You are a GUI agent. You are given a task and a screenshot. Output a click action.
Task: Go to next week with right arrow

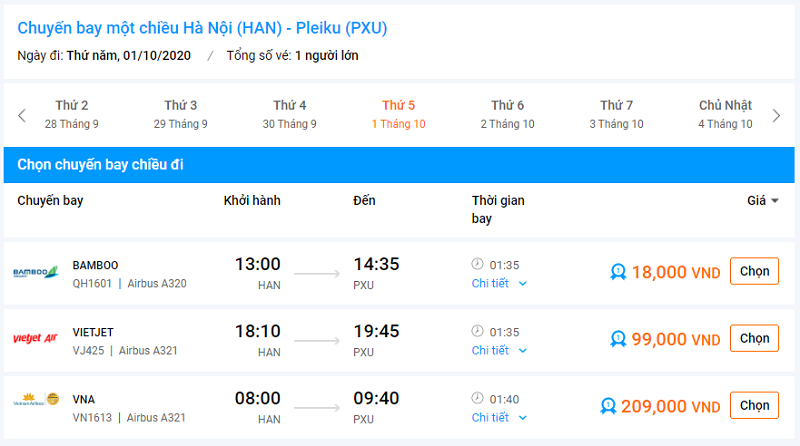[x=777, y=115]
